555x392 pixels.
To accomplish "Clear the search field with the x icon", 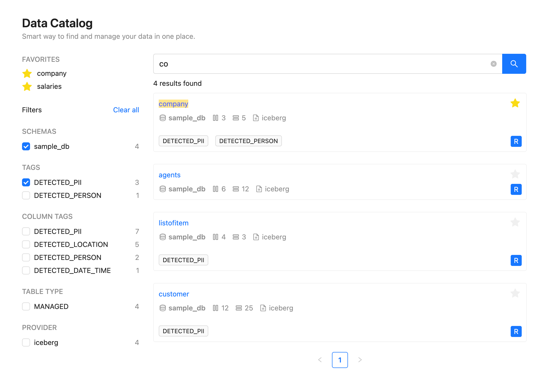I will [494, 64].
